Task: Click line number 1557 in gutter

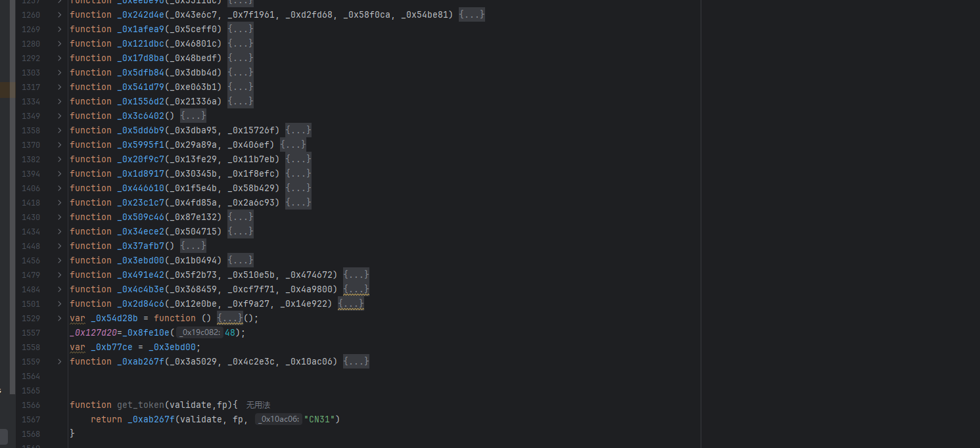Action: (x=31, y=332)
